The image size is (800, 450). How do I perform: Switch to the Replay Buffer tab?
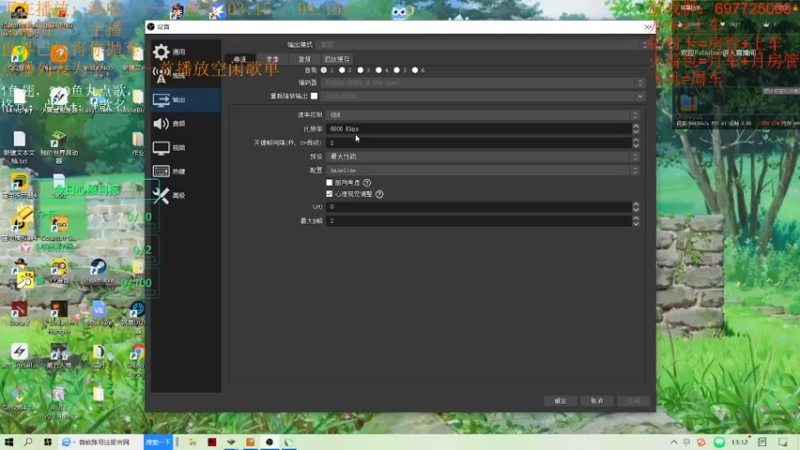(337, 59)
